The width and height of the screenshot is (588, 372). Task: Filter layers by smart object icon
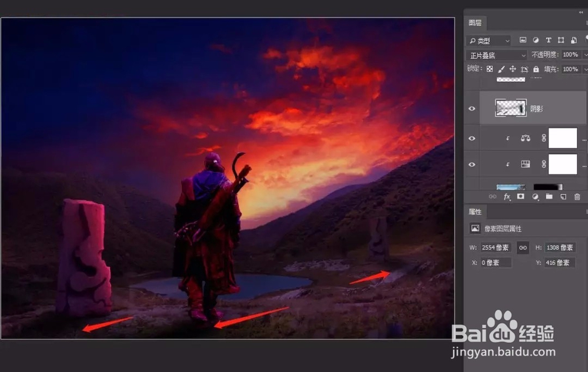(574, 40)
